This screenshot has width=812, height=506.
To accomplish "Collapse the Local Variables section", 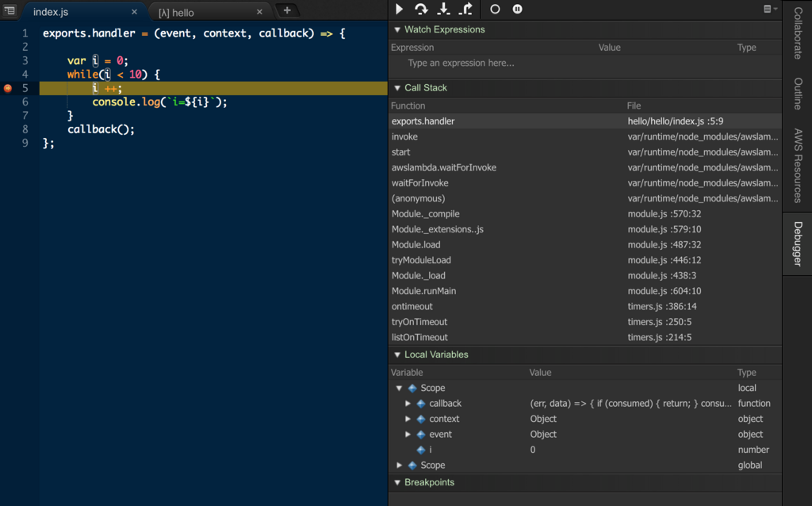I will click(397, 355).
